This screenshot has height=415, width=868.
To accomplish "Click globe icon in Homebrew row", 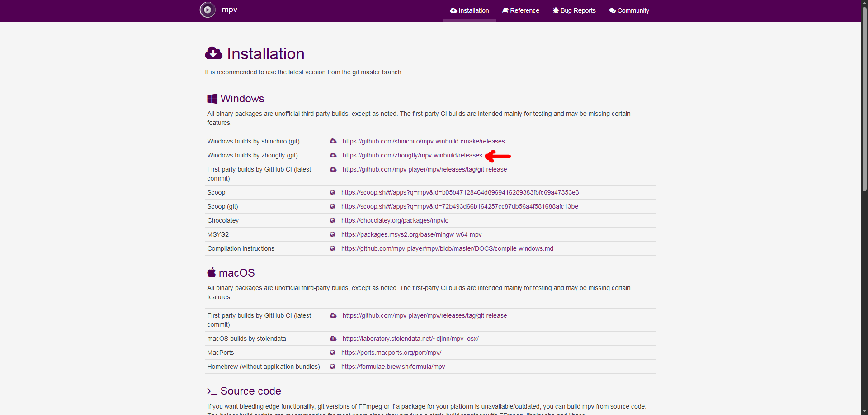I will click(x=332, y=367).
